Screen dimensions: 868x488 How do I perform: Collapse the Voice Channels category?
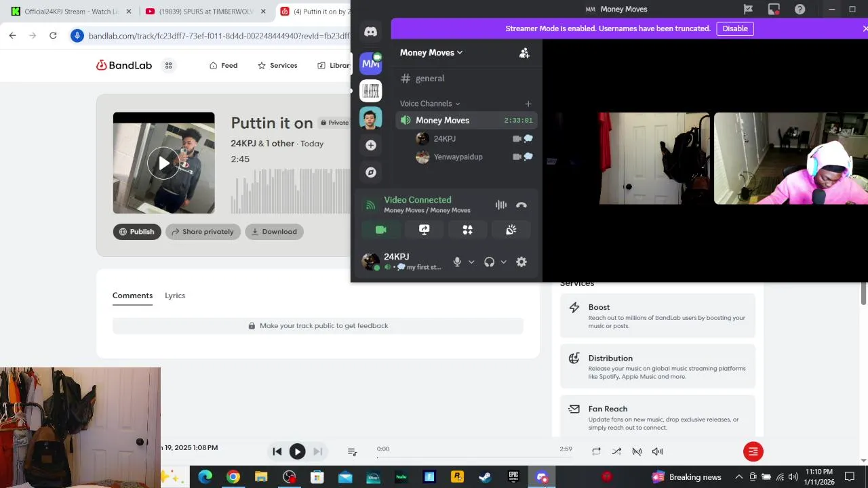(x=430, y=104)
